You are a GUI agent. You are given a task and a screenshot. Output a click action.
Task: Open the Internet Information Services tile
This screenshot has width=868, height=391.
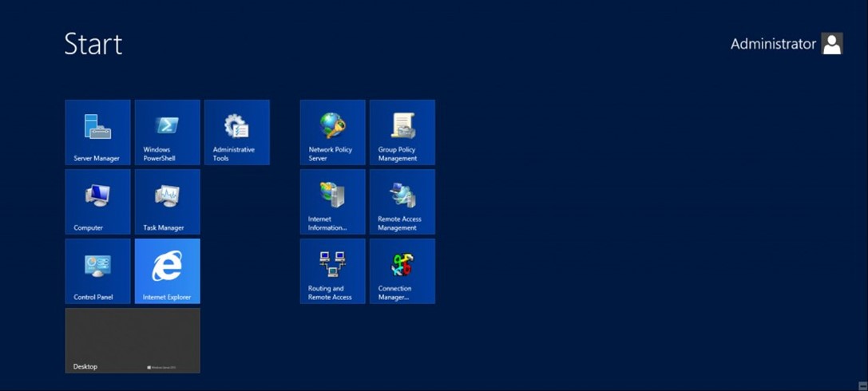coord(333,202)
